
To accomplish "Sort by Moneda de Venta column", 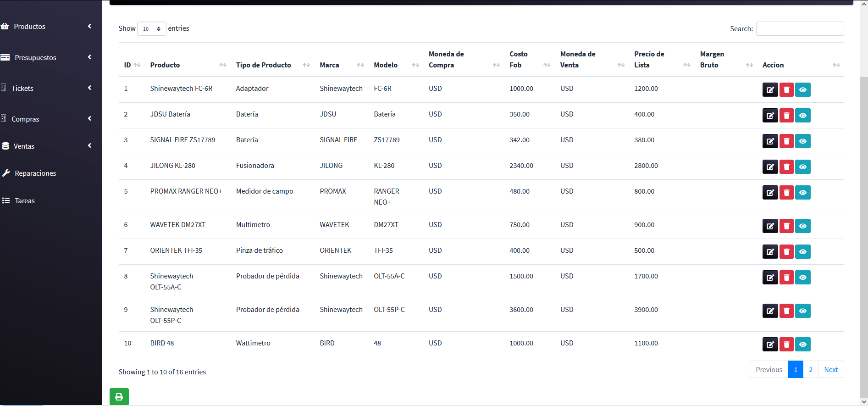I will click(x=592, y=60).
